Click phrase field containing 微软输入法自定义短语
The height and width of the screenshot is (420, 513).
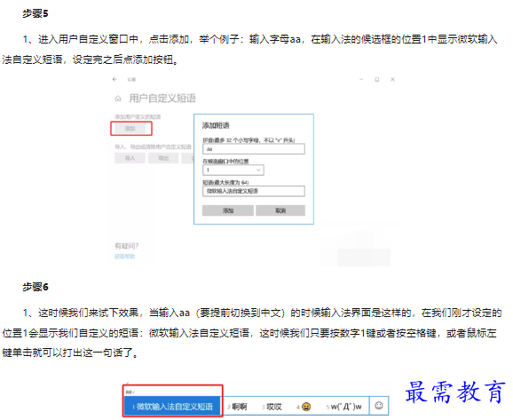point(254,191)
